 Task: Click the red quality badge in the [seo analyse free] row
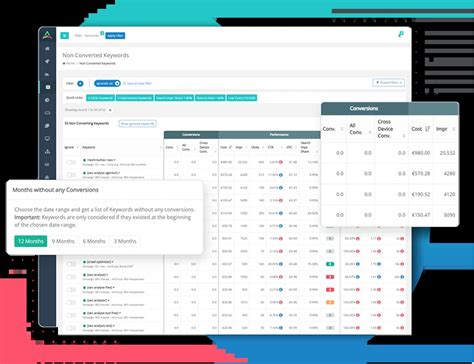pyautogui.click(x=330, y=290)
